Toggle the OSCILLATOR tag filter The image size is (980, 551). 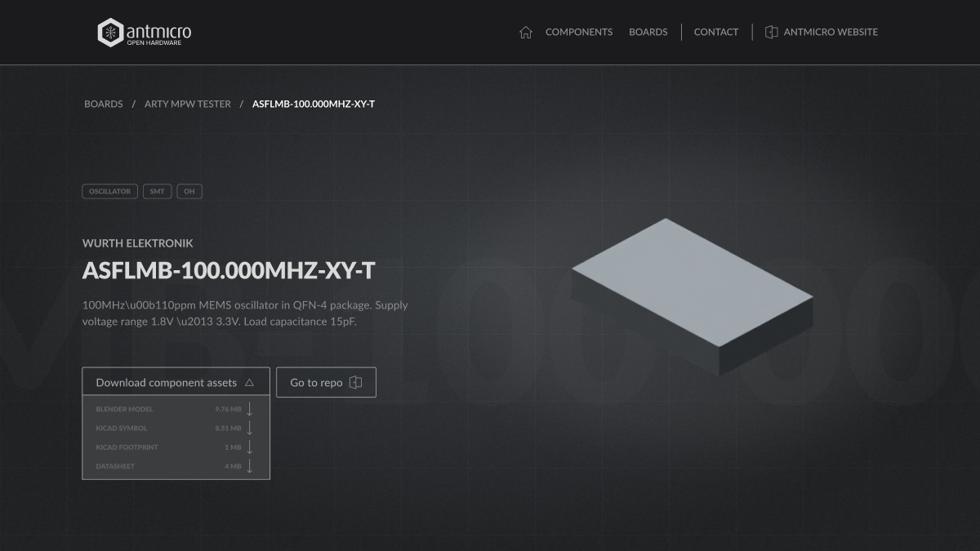(x=109, y=191)
